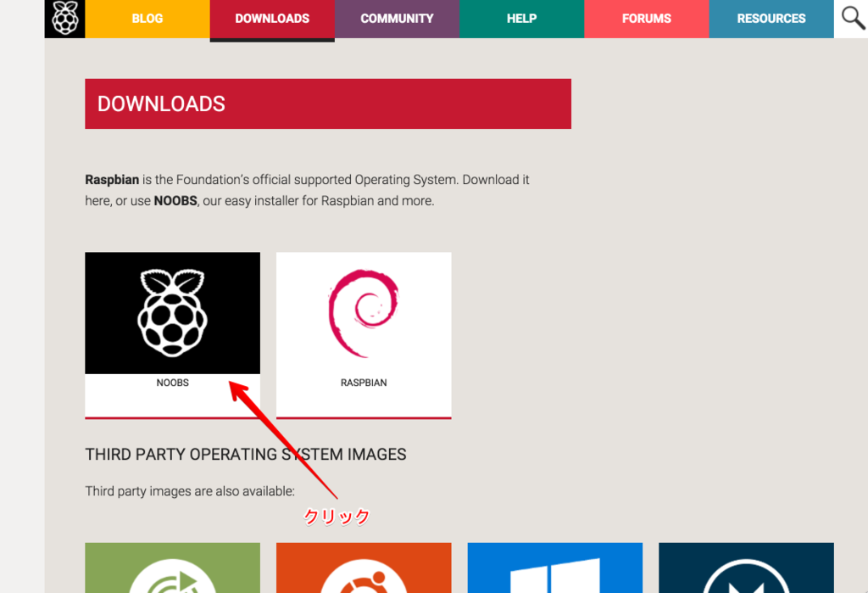
Task: Open the HELP navigation tab
Action: (x=521, y=19)
